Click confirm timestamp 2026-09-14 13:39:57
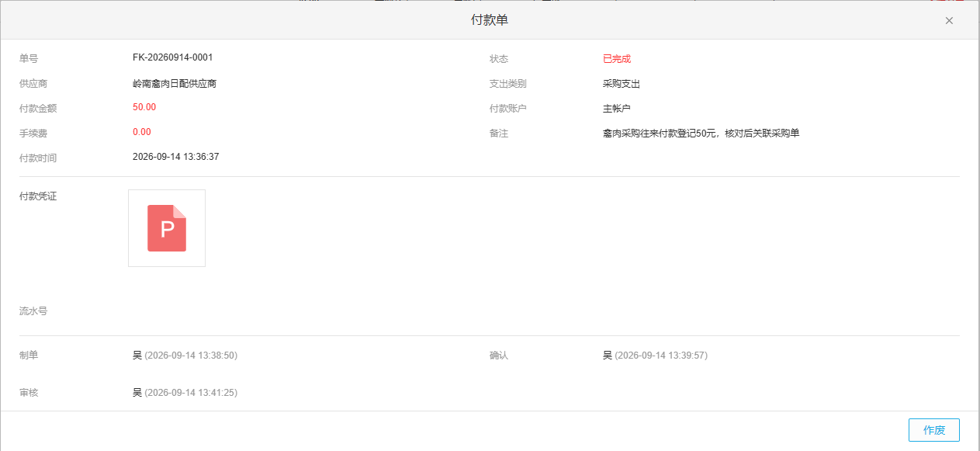Screen dimensions: 980x451 (x=661, y=356)
